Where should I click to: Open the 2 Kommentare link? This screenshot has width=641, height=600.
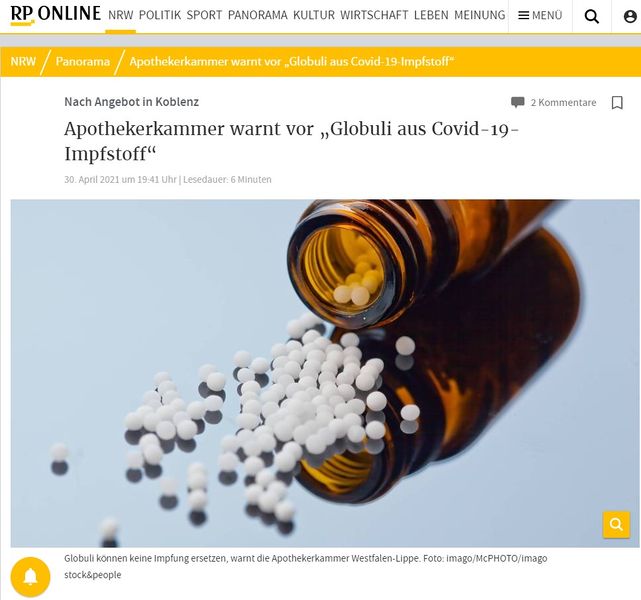point(563,103)
